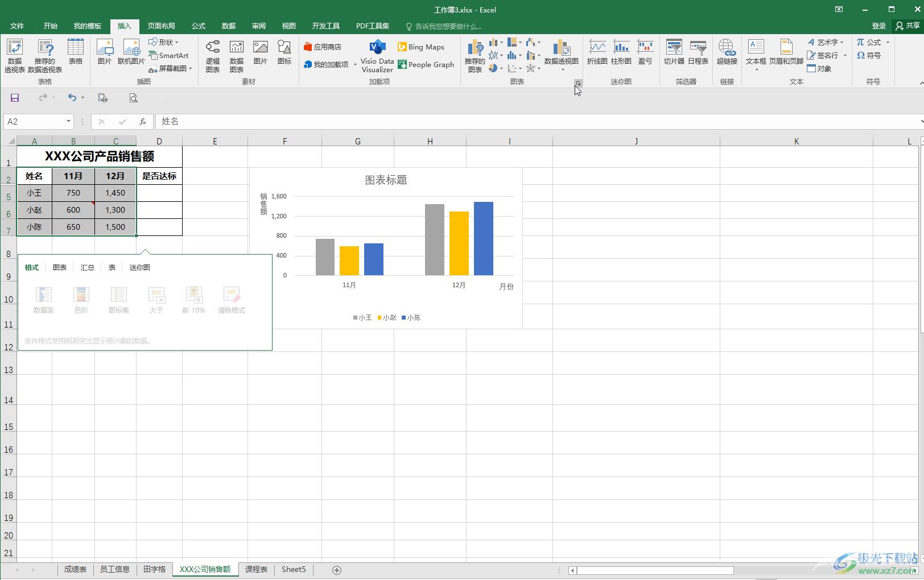
Task: Apply Icon Set (图标集) quick analysis
Action: pos(118,300)
